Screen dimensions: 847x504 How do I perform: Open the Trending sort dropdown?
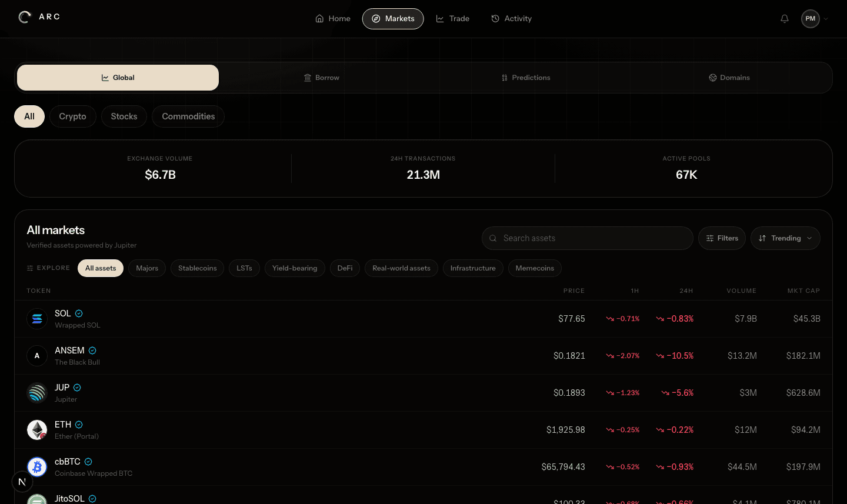(x=785, y=238)
